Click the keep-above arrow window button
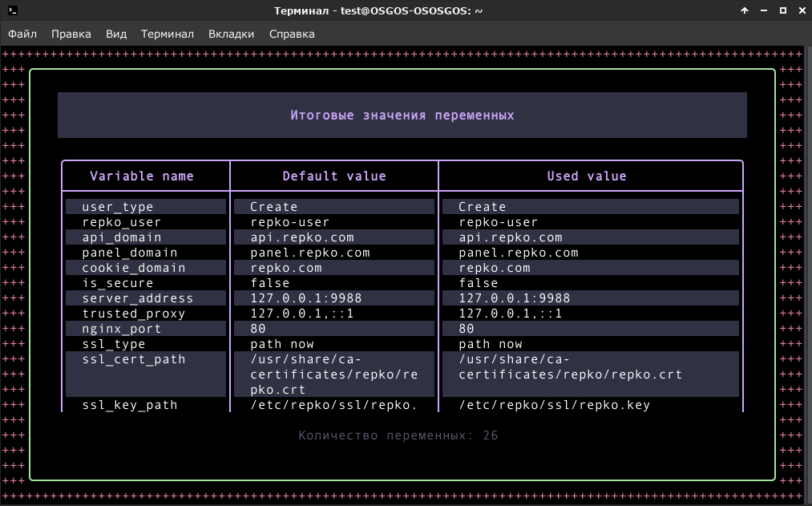Viewport: 812px width, 506px height. tap(745, 10)
